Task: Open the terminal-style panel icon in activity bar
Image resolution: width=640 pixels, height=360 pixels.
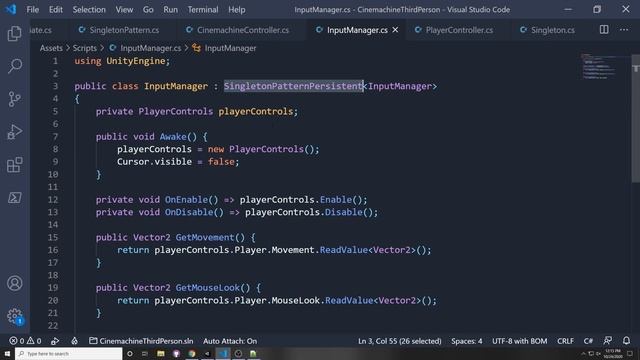Action: point(15,198)
